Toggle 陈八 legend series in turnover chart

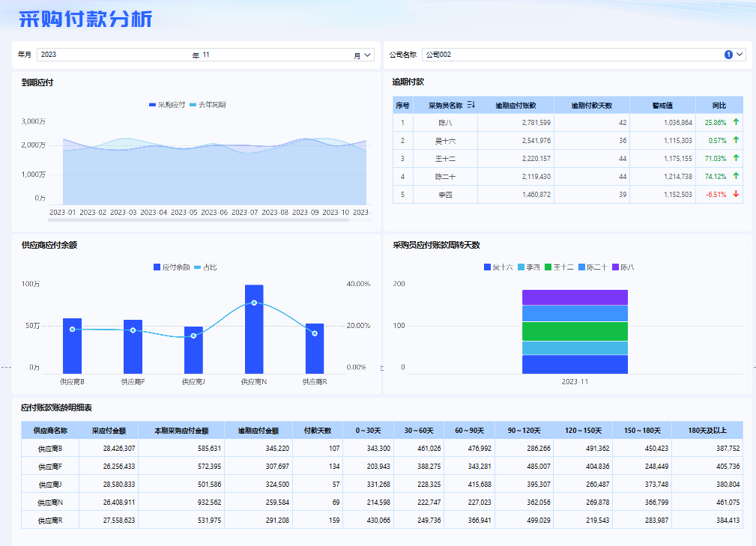click(x=623, y=267)
